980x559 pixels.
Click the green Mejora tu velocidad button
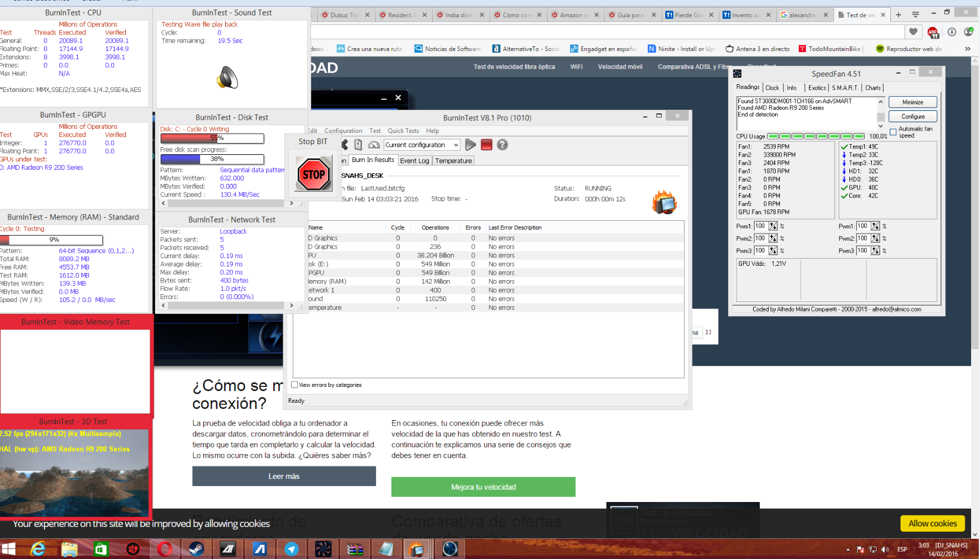tap(483, 487)
